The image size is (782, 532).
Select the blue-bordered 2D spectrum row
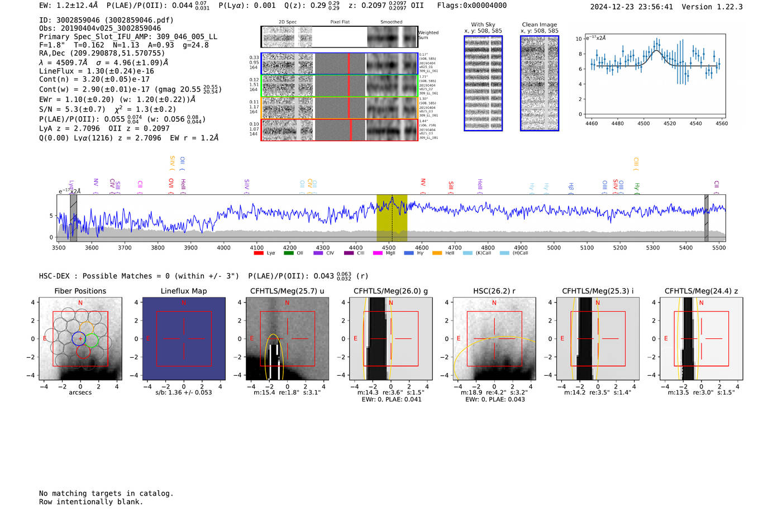[x=340, y=64]
